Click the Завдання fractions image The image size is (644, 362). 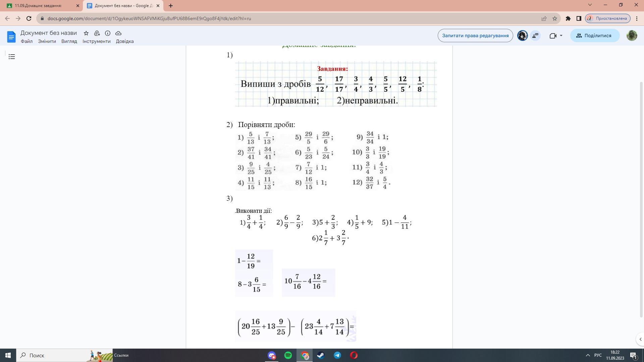(336, 84)
